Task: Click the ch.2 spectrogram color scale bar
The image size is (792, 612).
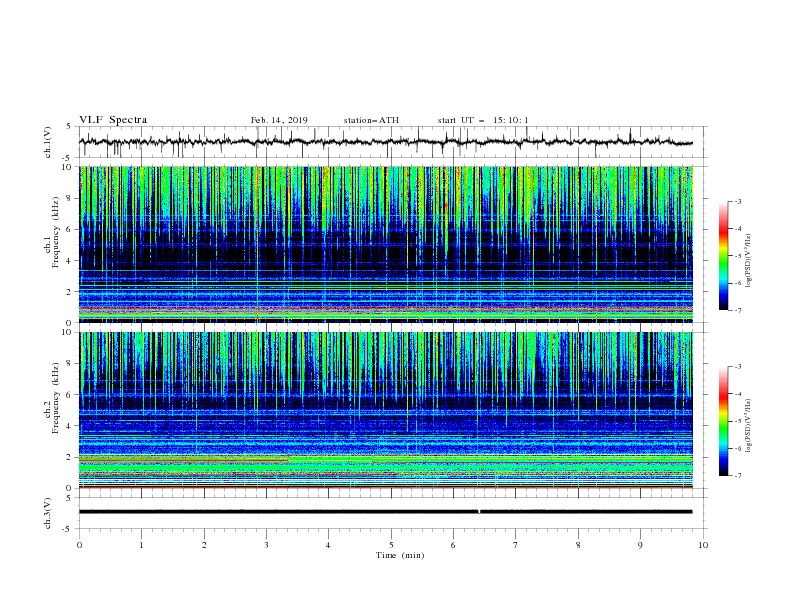Action: [x=723, y=421]
